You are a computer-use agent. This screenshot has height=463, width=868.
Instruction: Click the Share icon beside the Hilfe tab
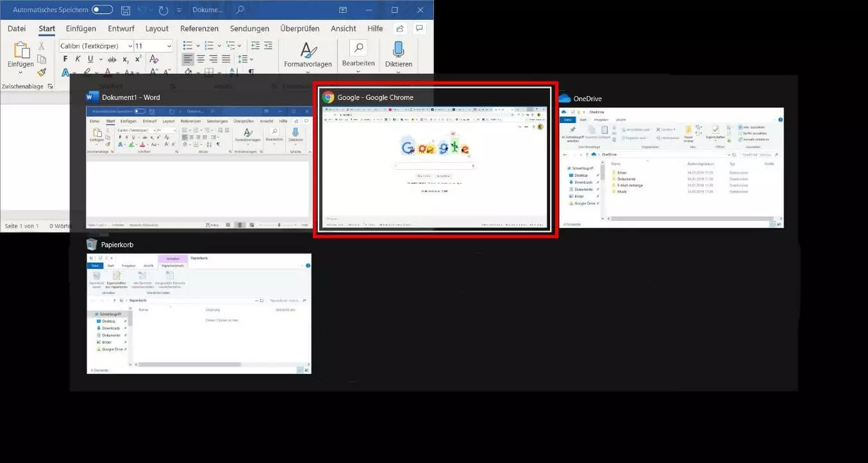point(400,29)
